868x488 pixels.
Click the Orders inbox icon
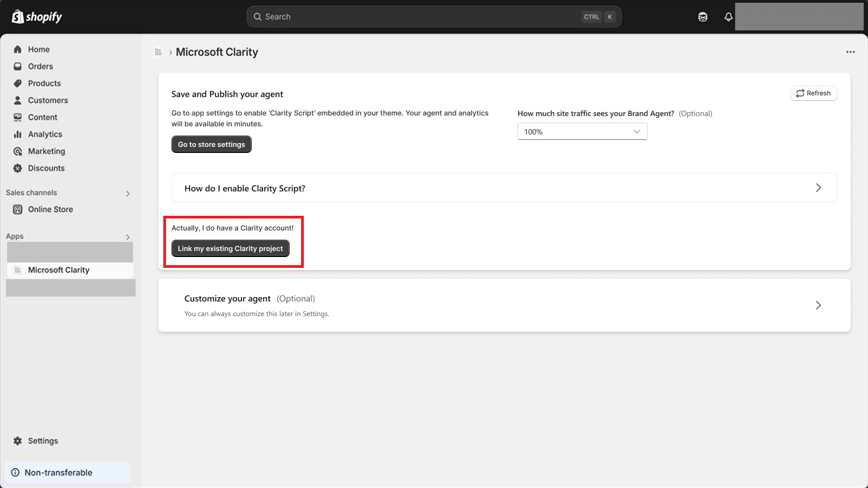17,66
